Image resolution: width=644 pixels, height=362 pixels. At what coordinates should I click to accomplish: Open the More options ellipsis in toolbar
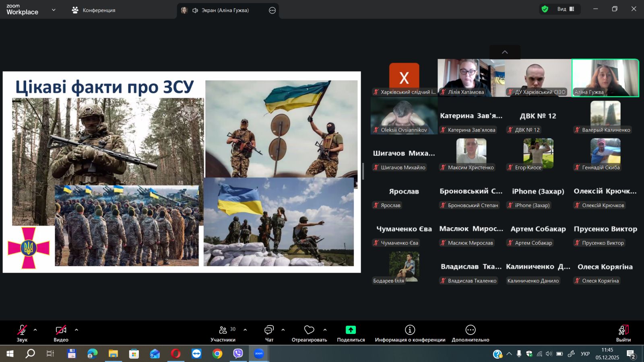coord(470,330)
